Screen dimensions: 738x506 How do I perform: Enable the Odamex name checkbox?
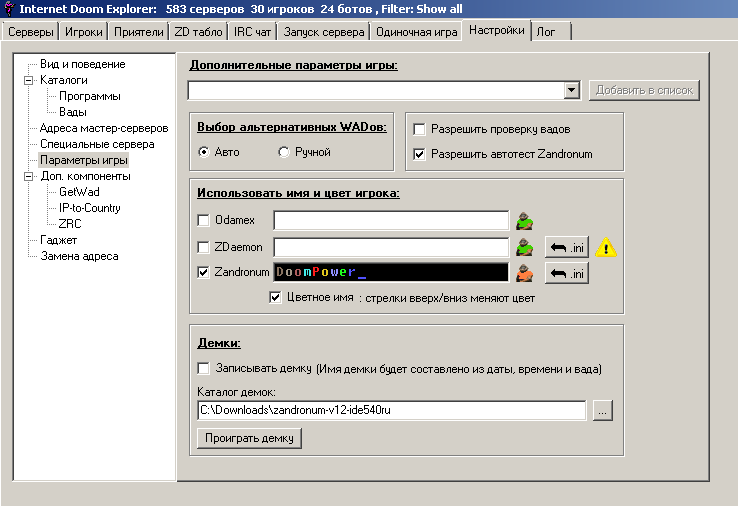(x=204, y=221)
